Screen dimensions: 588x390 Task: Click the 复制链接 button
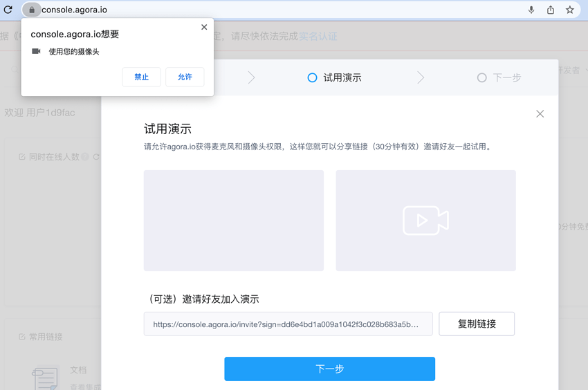(x=477, y=324)
